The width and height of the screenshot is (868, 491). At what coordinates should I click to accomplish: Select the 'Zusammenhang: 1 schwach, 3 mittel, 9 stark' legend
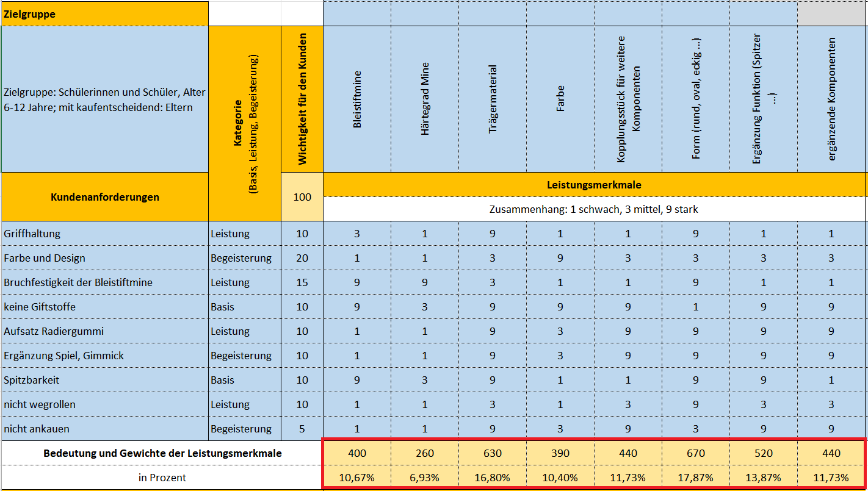tap(595, 209)
